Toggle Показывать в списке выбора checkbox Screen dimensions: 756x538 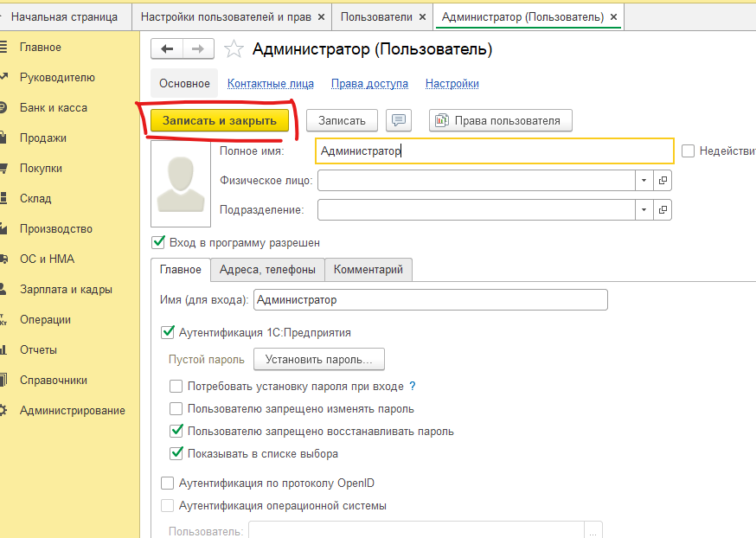pos(176,453)
